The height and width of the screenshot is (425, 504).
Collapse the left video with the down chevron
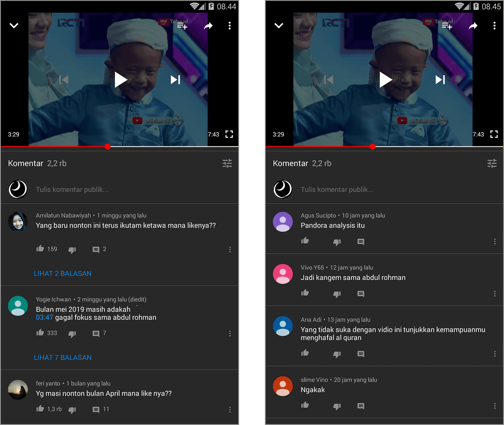(14, 26)
